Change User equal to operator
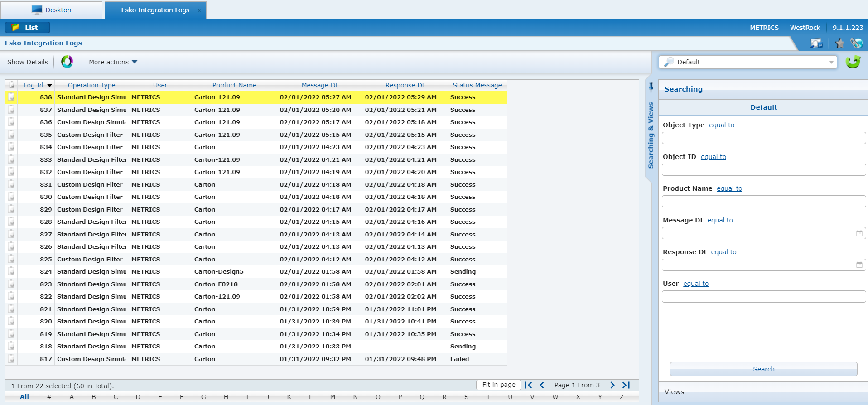Image resolution: width=868 pixels, height=405 pixels. coord(696,284)
